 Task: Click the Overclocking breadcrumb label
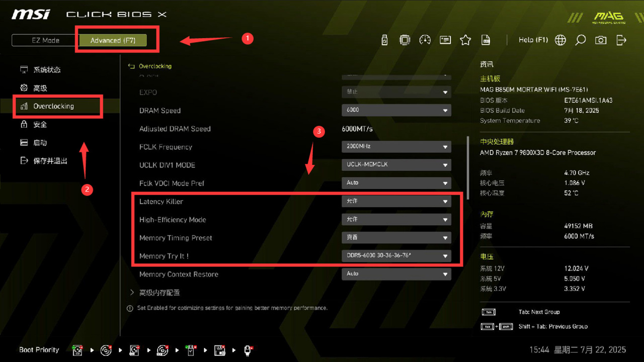tap(155, 66)
